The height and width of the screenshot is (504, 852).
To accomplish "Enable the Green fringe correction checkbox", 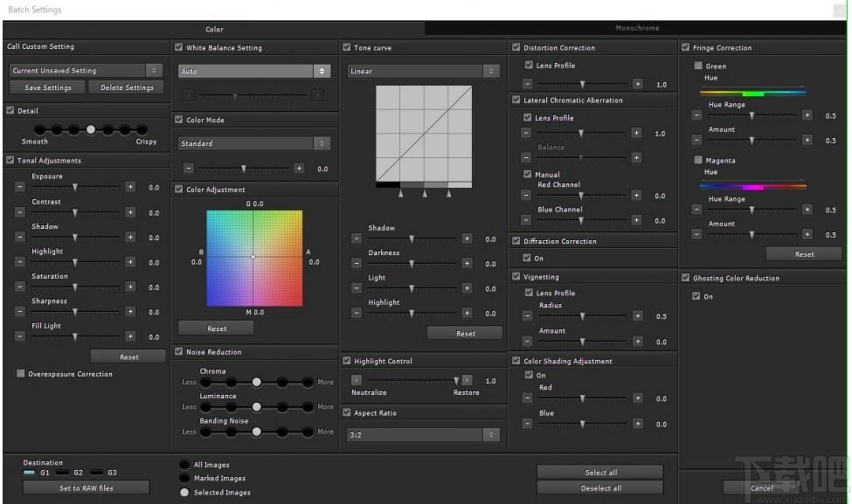I will coord(698,66).
